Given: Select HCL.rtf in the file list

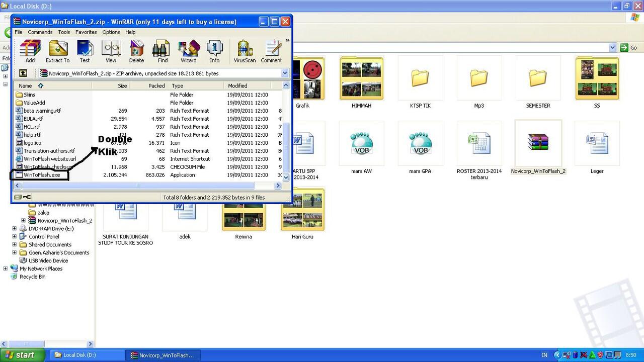Looking at the screenshot, I should point(28,127).
